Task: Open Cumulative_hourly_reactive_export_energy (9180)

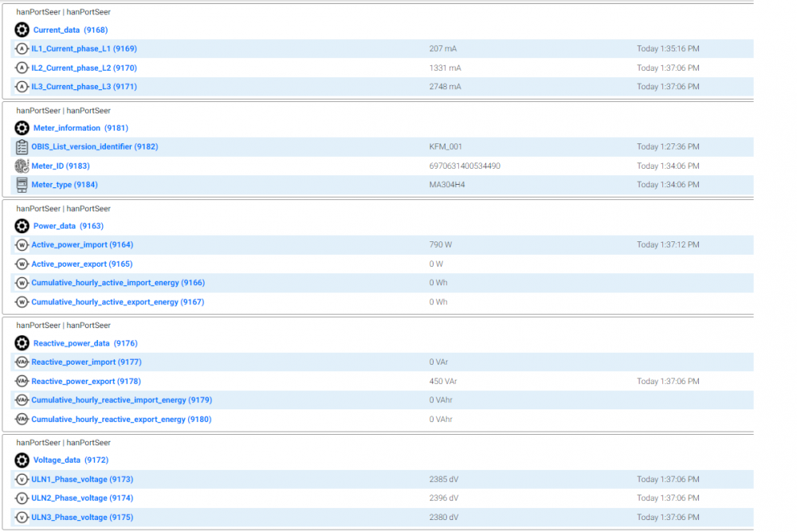Action: pos(121,420)
